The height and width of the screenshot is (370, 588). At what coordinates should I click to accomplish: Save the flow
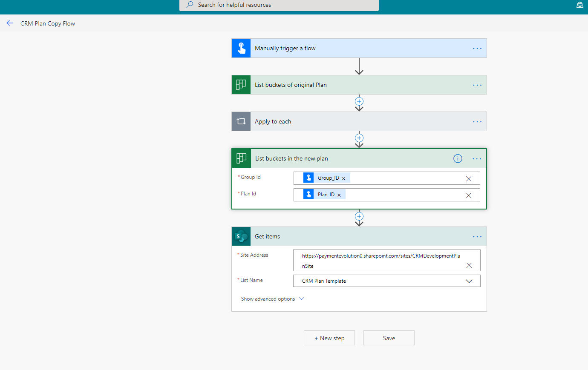(389, 338)
